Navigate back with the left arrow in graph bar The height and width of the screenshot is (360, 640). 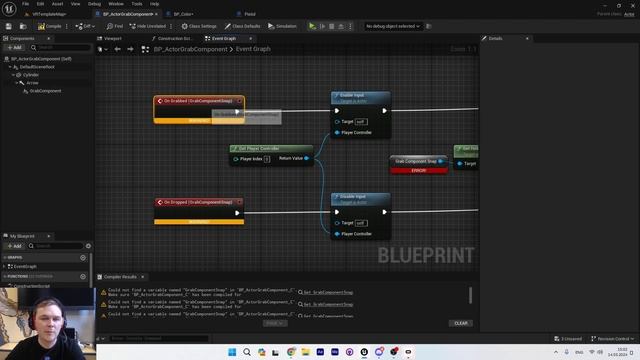(x=118, y=49)
